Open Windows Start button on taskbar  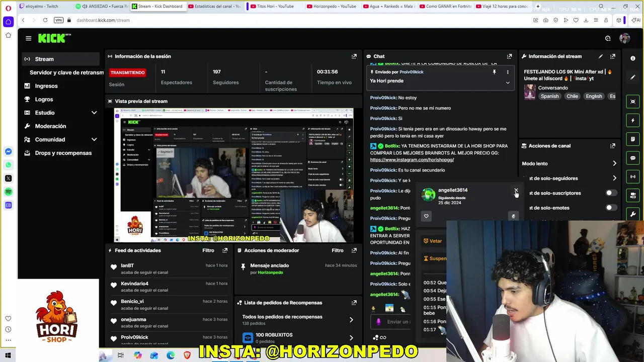click(x=8, y=355)
